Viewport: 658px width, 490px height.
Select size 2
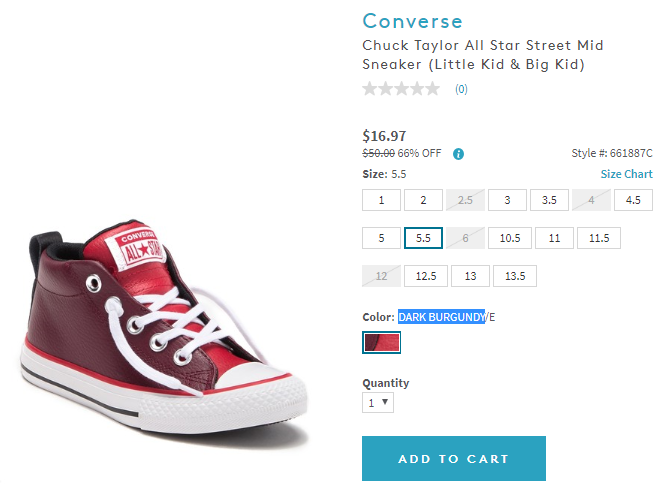423,200
